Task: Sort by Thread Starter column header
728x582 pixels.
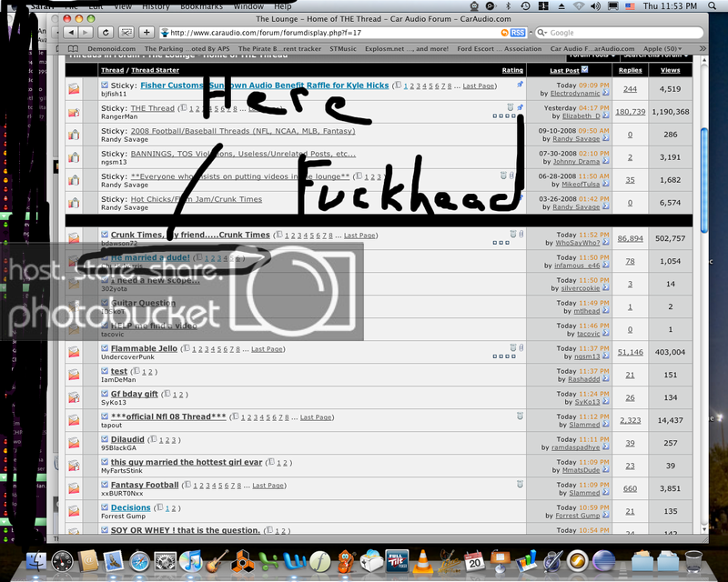Action: coord(155,70)
